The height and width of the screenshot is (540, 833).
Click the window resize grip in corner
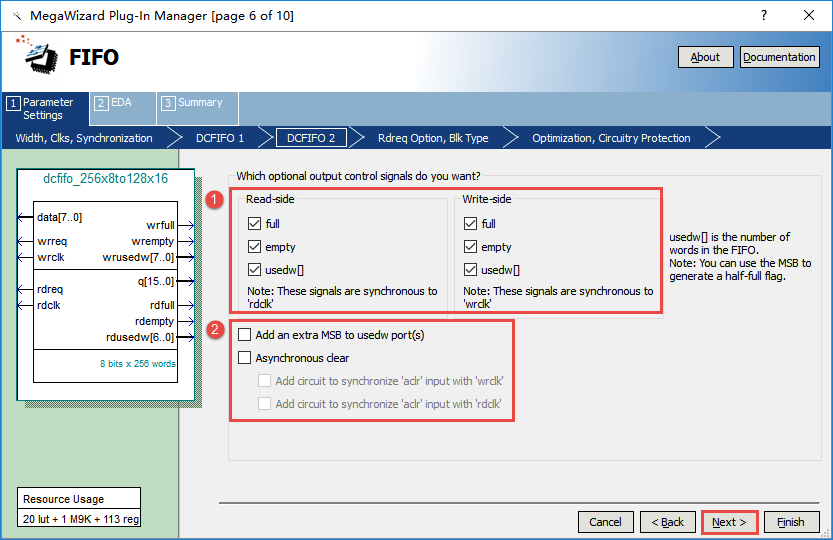point(826,534)
